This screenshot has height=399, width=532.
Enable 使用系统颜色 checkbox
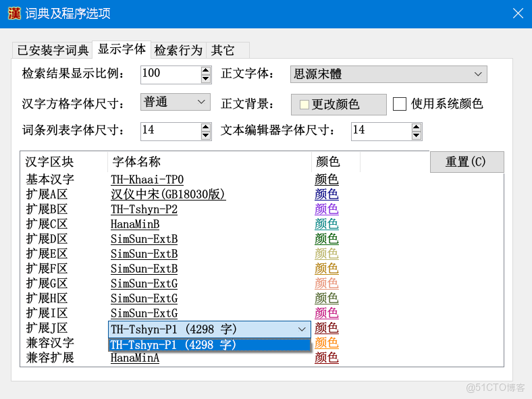pos(400,104)
